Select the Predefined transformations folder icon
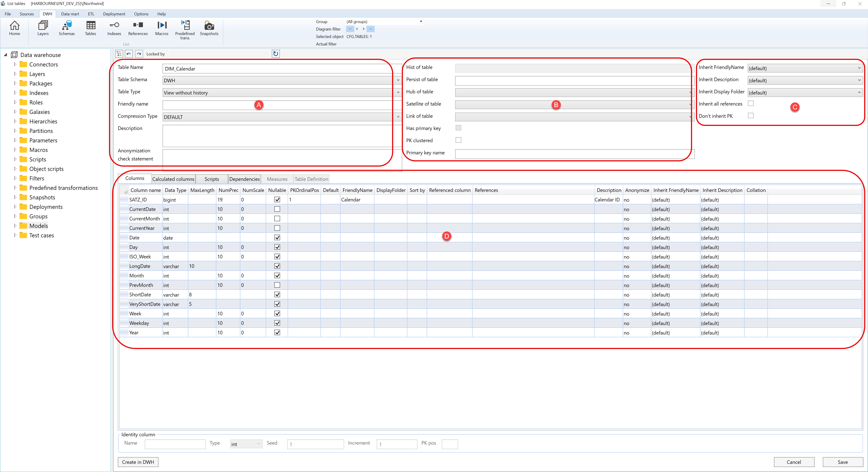 [x=23, y=188]
